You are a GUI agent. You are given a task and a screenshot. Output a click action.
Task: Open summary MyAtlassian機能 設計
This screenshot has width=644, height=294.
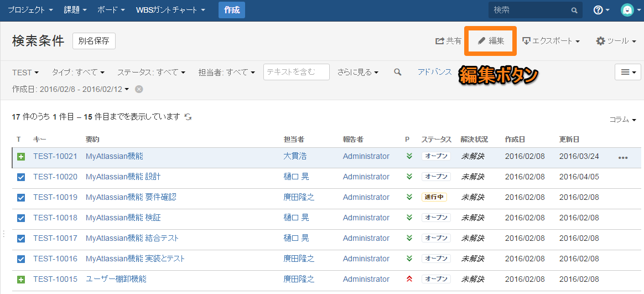point(123,177)
